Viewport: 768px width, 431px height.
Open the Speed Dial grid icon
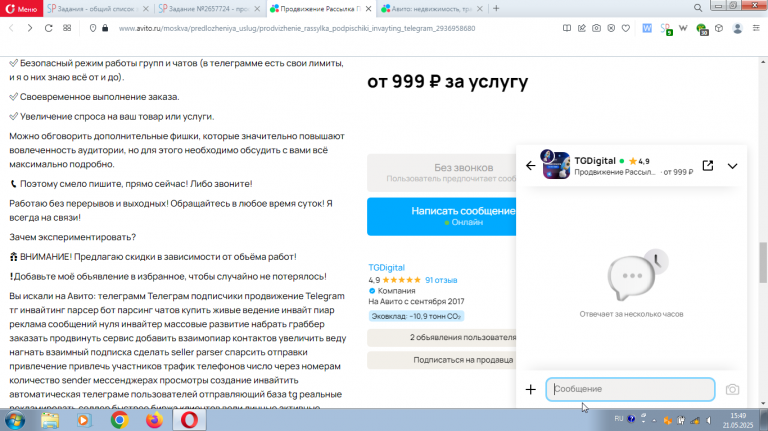tap(67, 28)
